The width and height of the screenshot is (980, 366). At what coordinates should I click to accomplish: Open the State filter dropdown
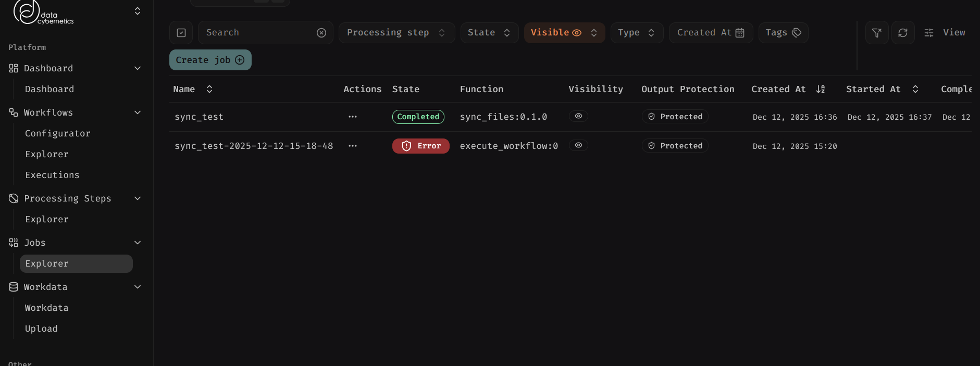coord(489,33)
